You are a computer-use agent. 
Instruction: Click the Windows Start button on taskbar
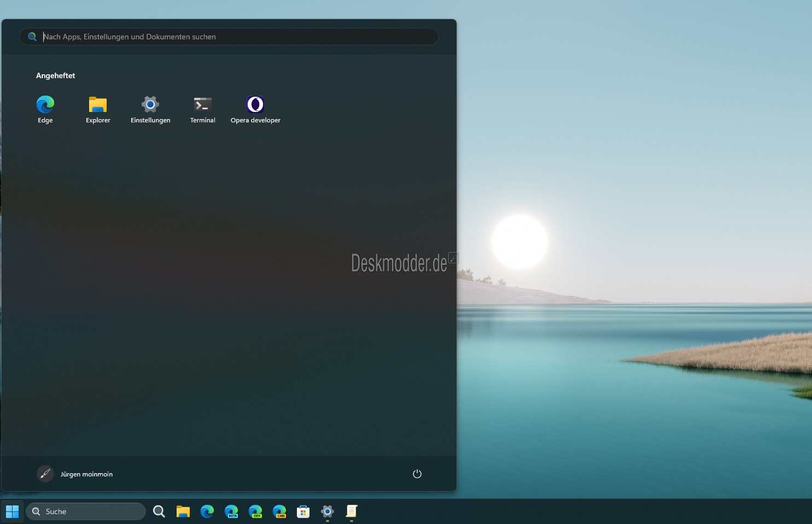click(x=12, y=511)
